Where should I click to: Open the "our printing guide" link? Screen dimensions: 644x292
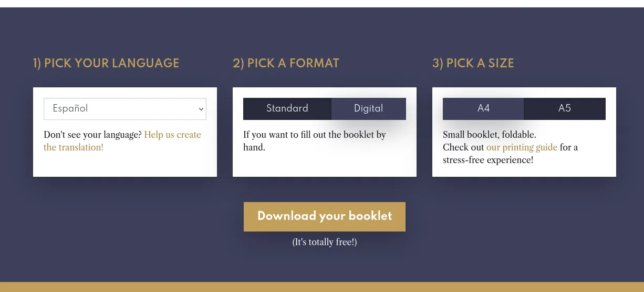(522, 148)
